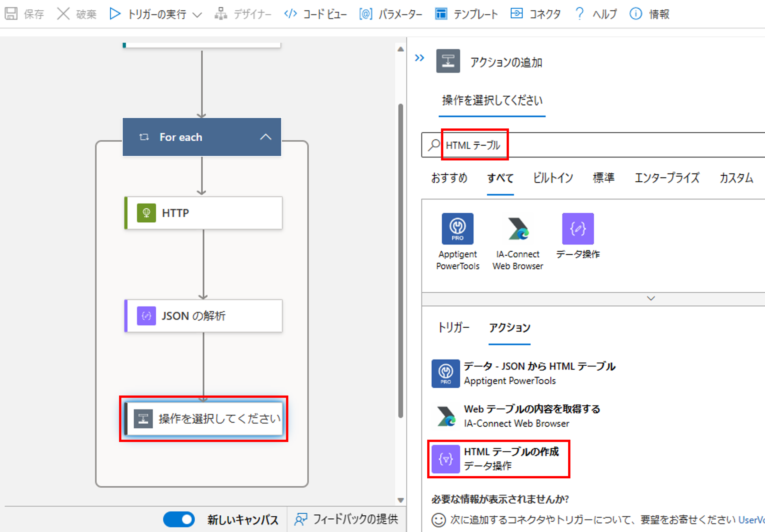Select the IA-Connect Web Browser connector
The image size is (765, 532).
[517, 229]
